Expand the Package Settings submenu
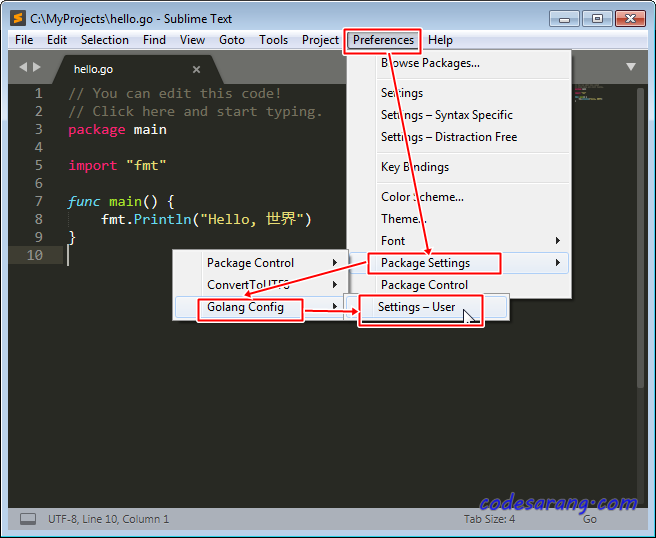Viewport: 656px width, 538px height. tap(459, 263)
